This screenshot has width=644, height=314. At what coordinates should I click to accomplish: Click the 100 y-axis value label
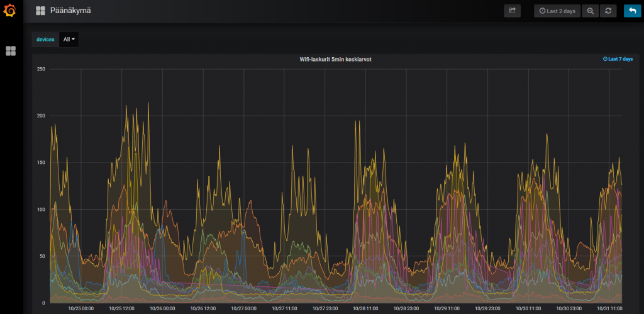point(42,209)
